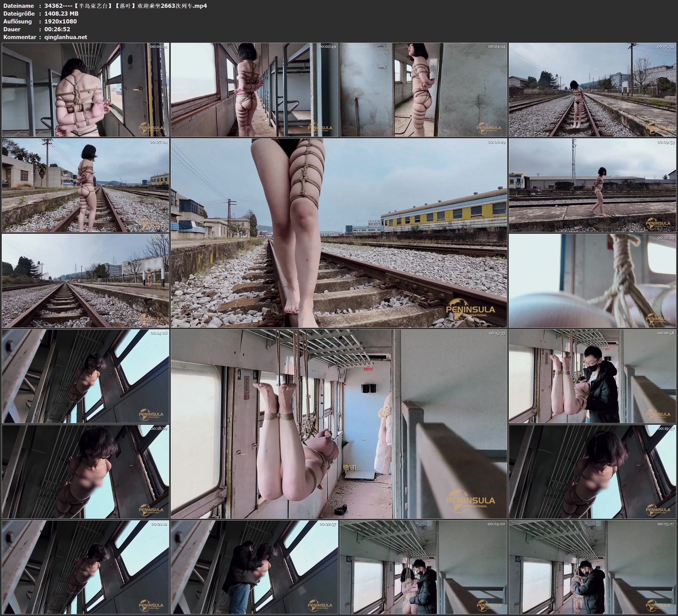Image resolution: width=678 pixels, height=616 pixels.
Task: Click the frame marked 00:16:58
Action: click(592, 376)
